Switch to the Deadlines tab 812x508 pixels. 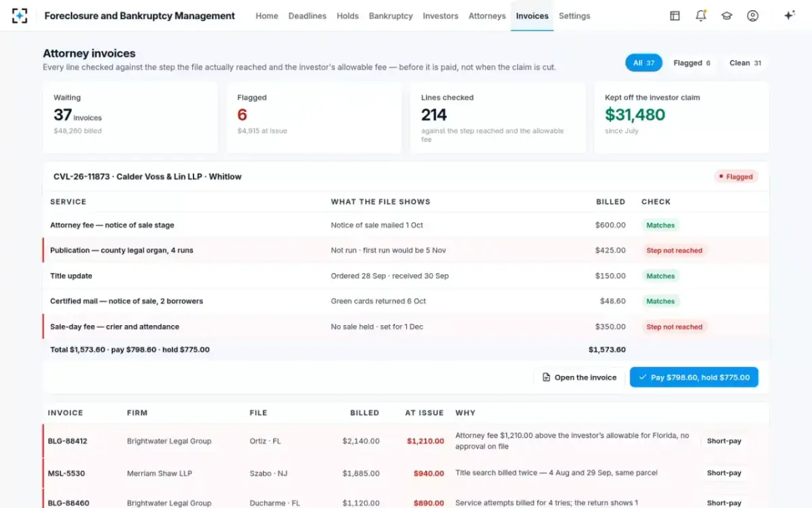(x=307, y=16)
